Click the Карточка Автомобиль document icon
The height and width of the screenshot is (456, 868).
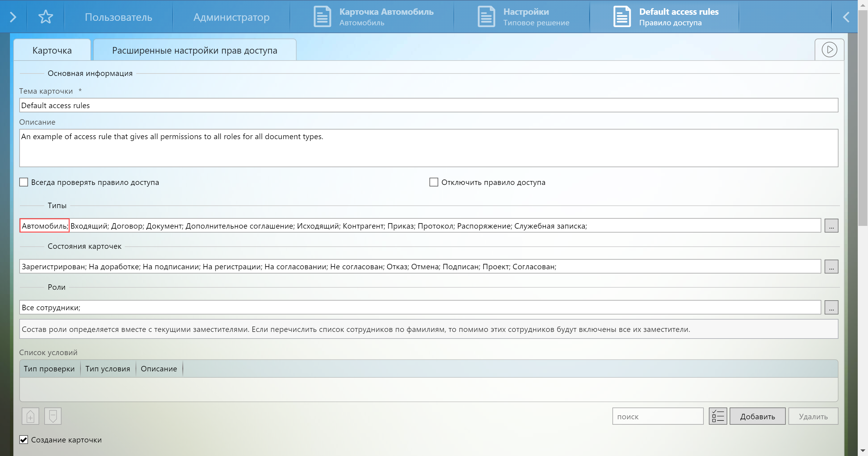pos(322,17)
